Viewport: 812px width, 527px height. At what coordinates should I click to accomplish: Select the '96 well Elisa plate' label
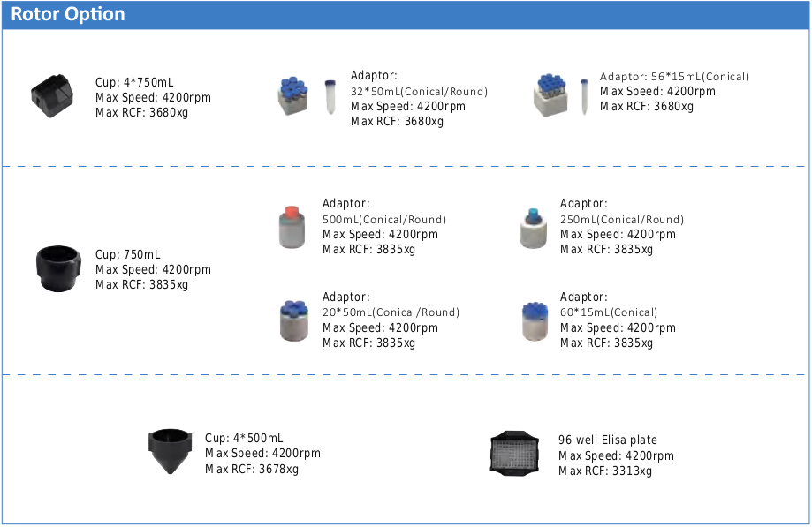tap(607, 440)
